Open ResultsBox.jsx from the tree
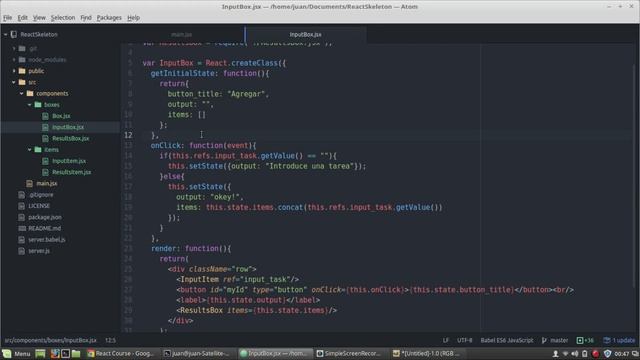 [71, 138]
